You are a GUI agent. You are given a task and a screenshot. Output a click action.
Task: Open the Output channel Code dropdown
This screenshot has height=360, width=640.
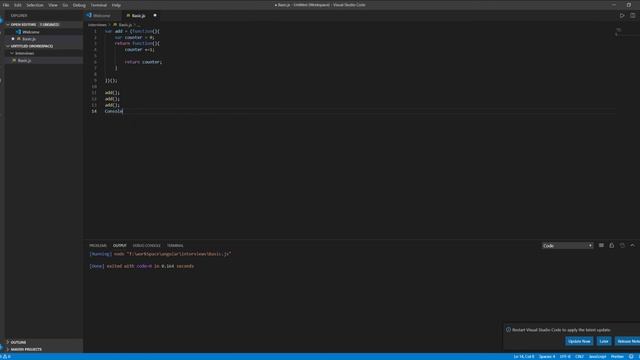click(x=567, y=246)
